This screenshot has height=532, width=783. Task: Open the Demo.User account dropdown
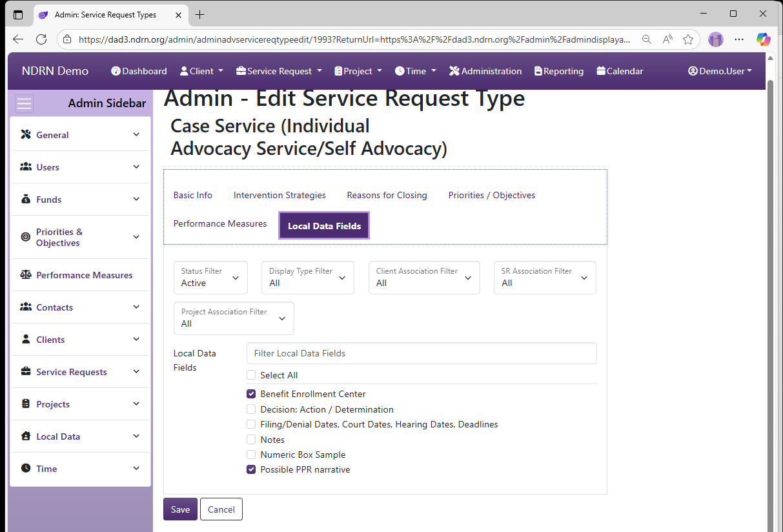coord(720,71)
